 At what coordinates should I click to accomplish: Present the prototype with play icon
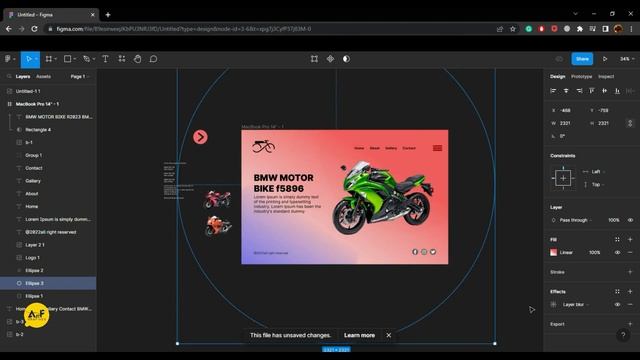pos(605,59)
